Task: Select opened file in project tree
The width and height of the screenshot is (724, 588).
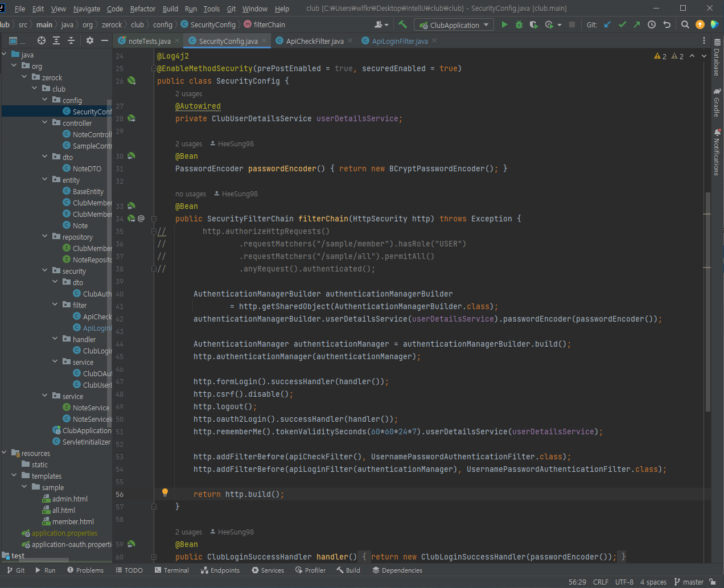Action: (x=42, y=40)
